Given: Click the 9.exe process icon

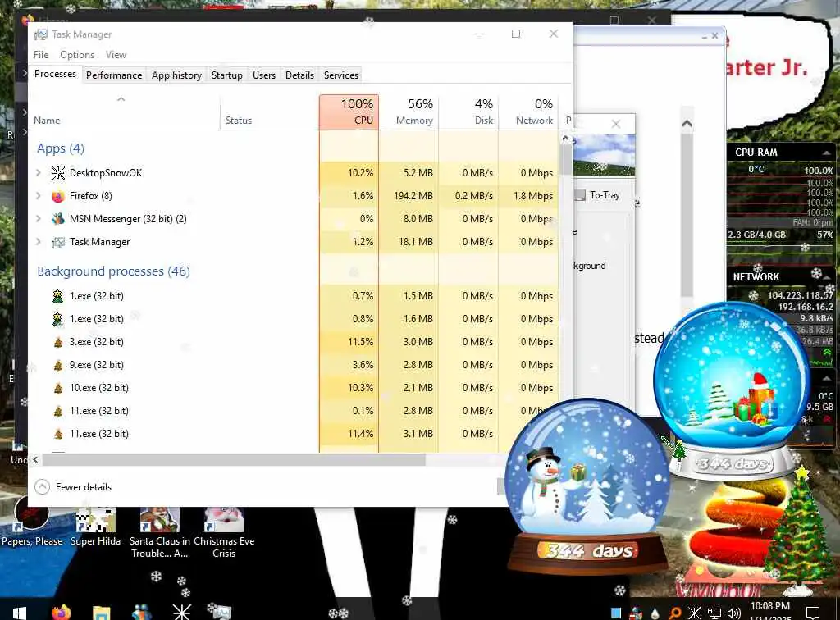Looking at the screenshot, I should (58, 365).
